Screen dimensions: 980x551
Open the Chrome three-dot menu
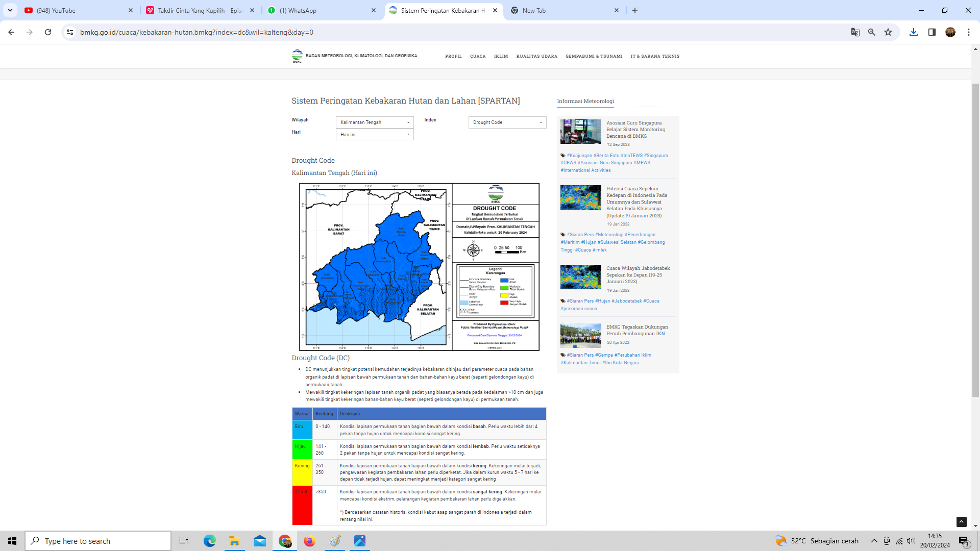[969, 32]
